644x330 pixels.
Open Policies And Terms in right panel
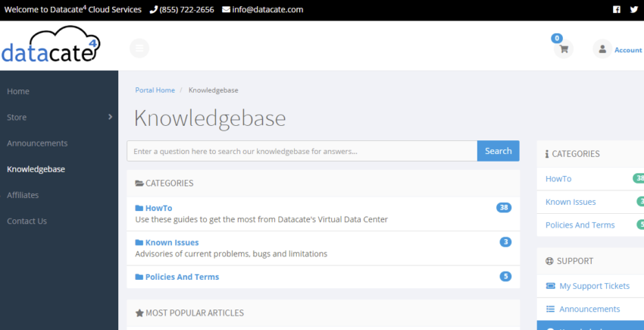click(580, 225)
